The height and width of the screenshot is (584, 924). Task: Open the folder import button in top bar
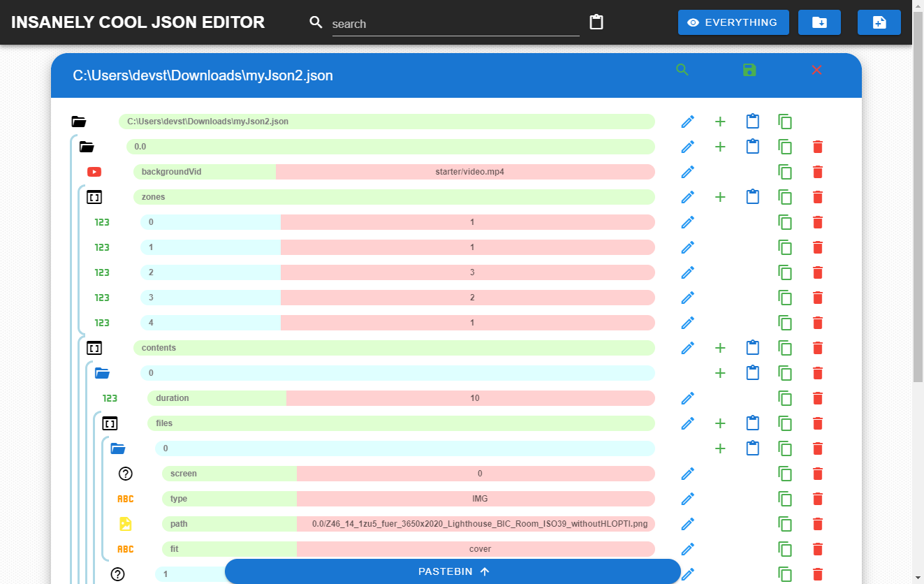(x=819, y=22)
